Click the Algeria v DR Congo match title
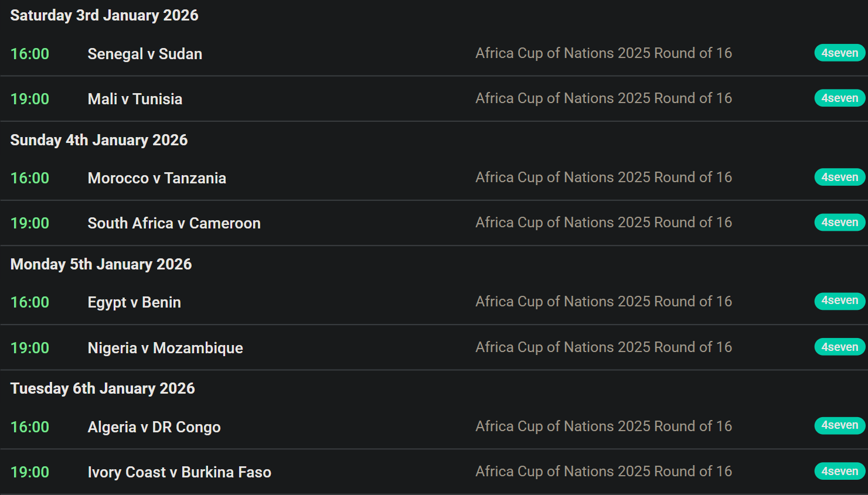 154,427
